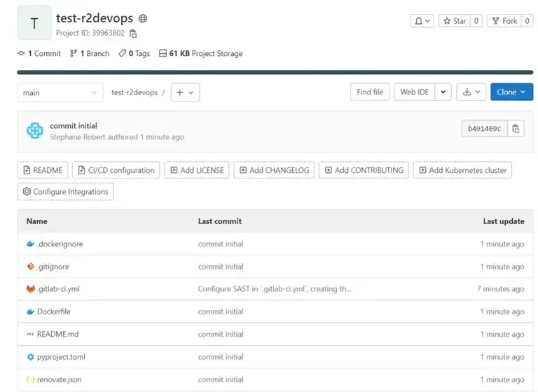This screenshot has height=392, width=538.
Task: Click the '7 minutes ago' timestamp
Action: [x=501, y=289]
